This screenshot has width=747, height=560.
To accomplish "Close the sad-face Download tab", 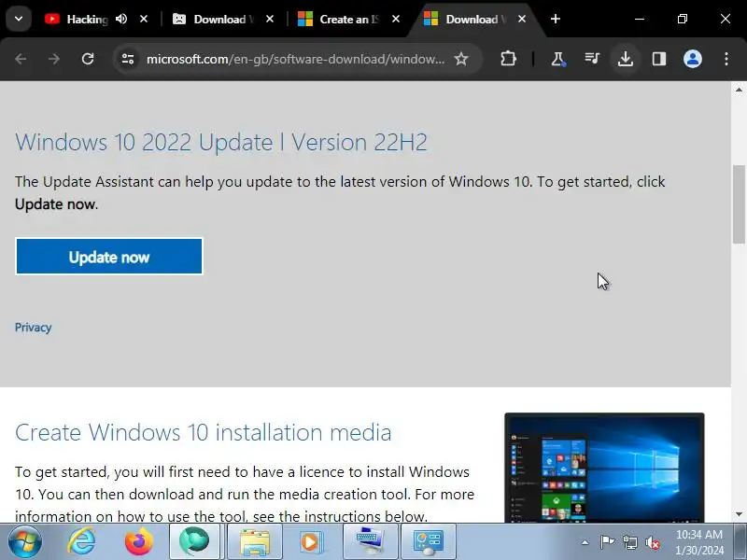I will 270,19.
